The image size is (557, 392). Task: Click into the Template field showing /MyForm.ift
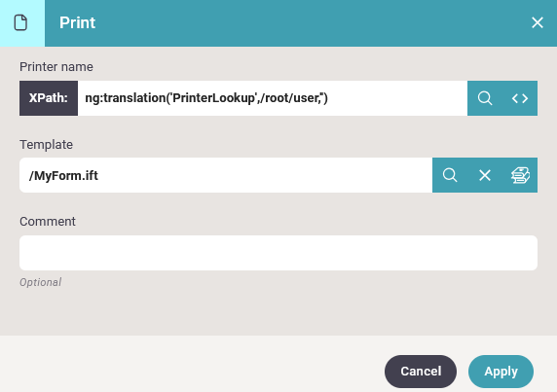[226, 175]
